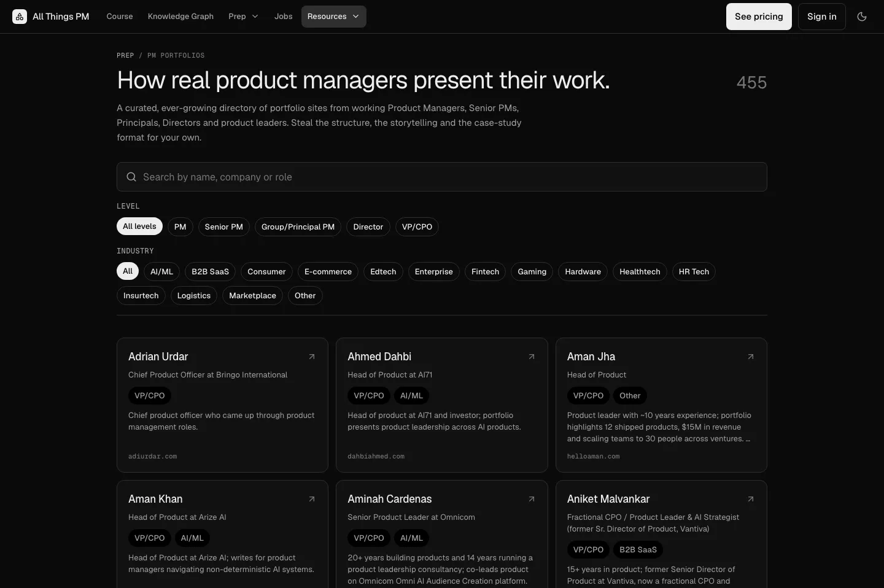Expand the Resources dropdown menu
This screenshot has width=884, height=588.
(333, 17)
